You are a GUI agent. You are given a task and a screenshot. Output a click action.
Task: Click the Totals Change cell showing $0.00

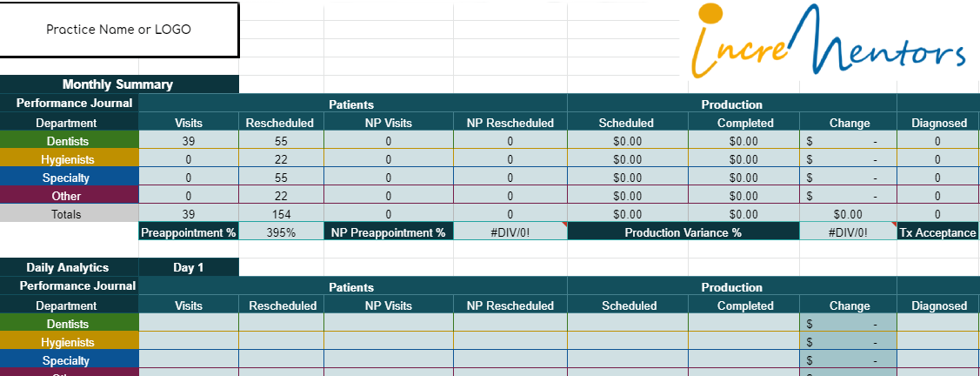click(x=848, y=214)
